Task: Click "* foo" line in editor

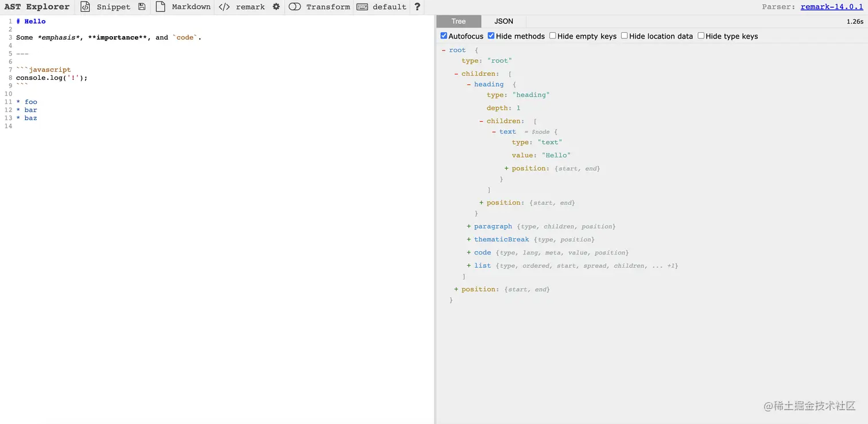Action: point(27,102)
